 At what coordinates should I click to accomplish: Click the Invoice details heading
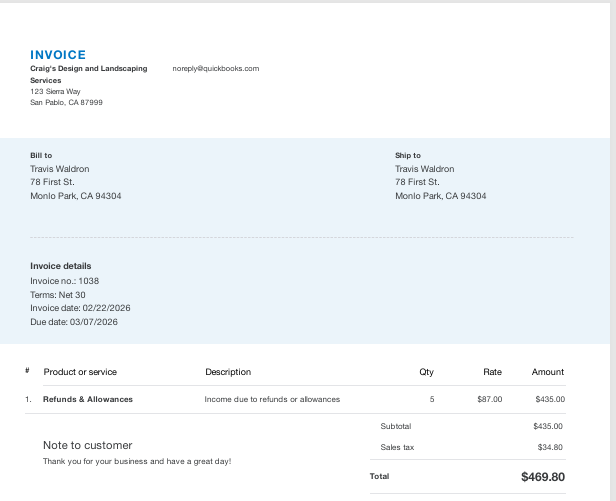click(x=60, y=266)
